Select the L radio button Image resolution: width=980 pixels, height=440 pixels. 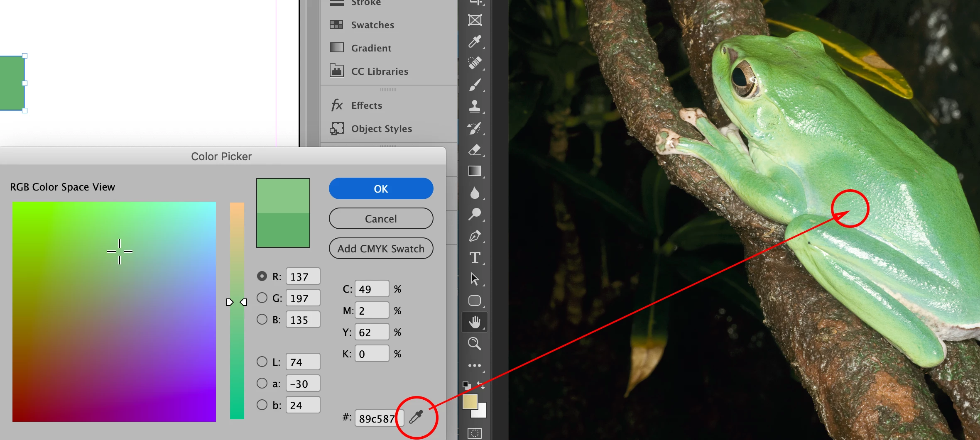[x=262, y=362]
